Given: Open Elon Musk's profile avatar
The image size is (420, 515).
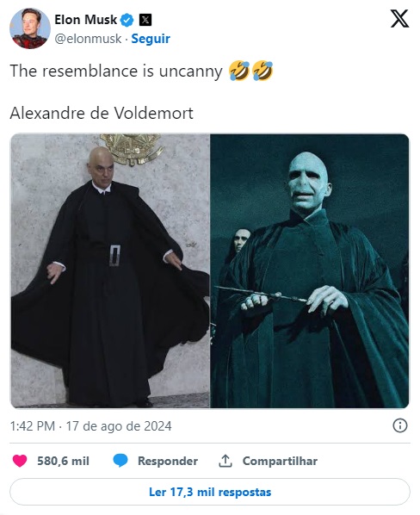Looking at the screenshot, I should (30, 28).
